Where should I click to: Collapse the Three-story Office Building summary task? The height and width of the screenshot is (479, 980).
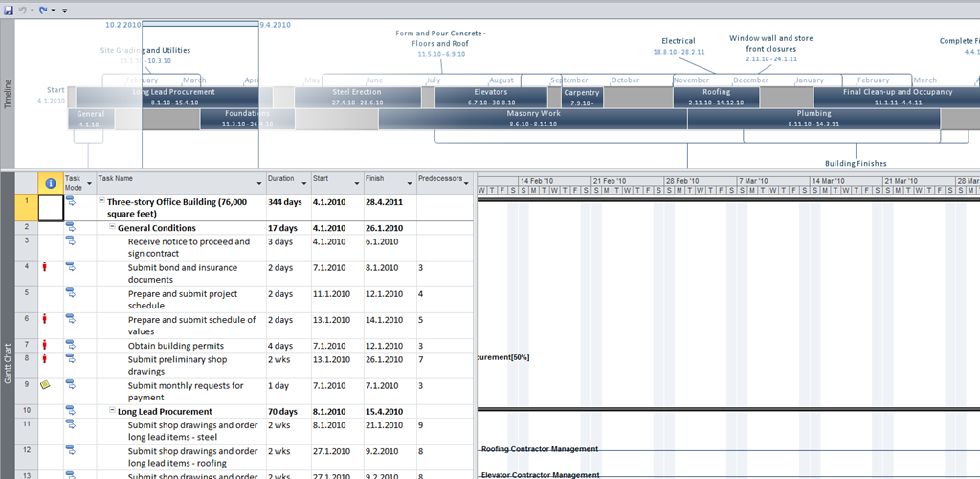tap(101, 202)
